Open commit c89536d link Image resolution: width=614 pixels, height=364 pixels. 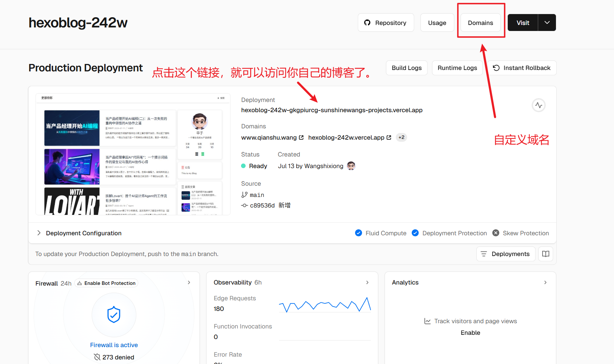[x=262, y=205]
